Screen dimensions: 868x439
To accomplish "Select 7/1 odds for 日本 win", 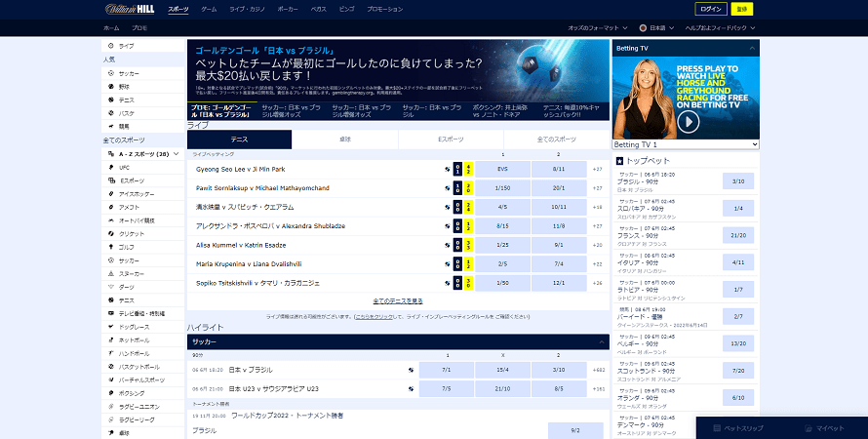I will 446,370.
